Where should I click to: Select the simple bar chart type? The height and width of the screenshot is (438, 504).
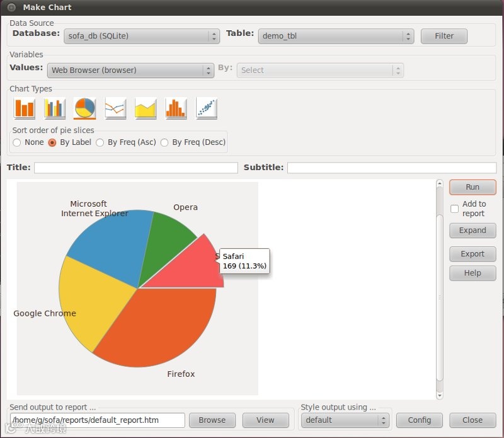[24, 108]
